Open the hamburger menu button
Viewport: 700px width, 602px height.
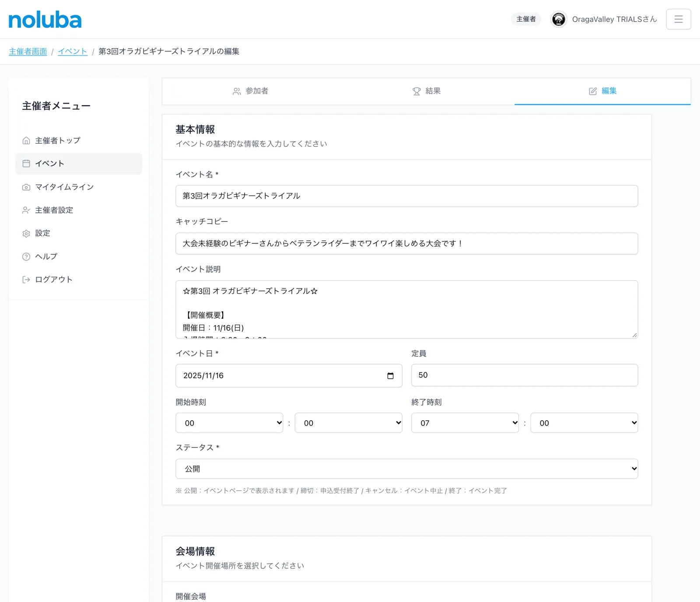coord(678,19)
